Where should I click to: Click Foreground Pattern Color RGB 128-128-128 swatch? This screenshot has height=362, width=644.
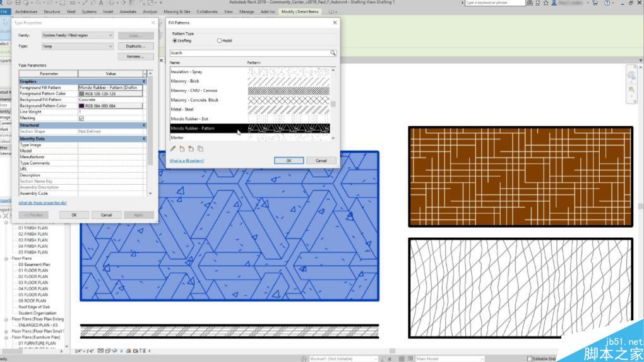pos(110,93)
